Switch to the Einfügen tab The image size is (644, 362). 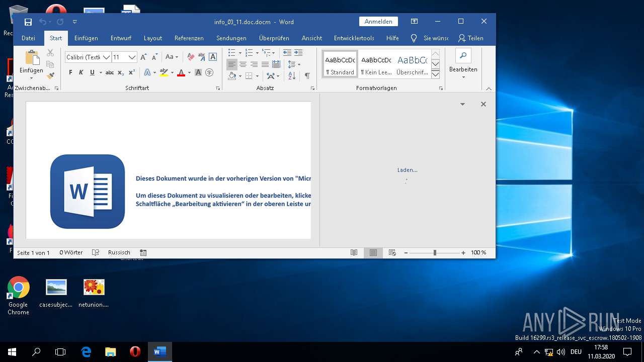pos(86,38)
